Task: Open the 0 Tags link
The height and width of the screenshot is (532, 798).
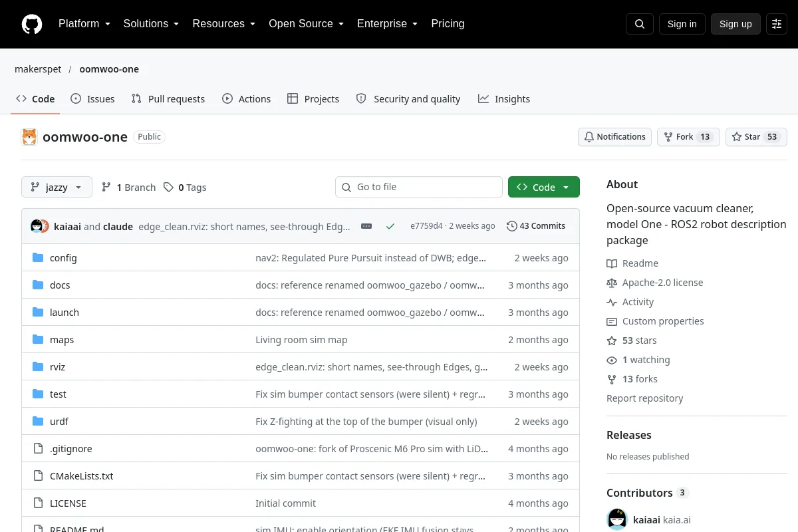Action: click(x=185, y=188)
